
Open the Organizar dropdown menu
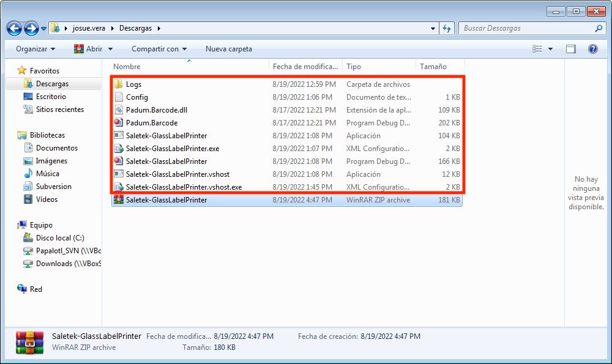[x=35, y=49]
